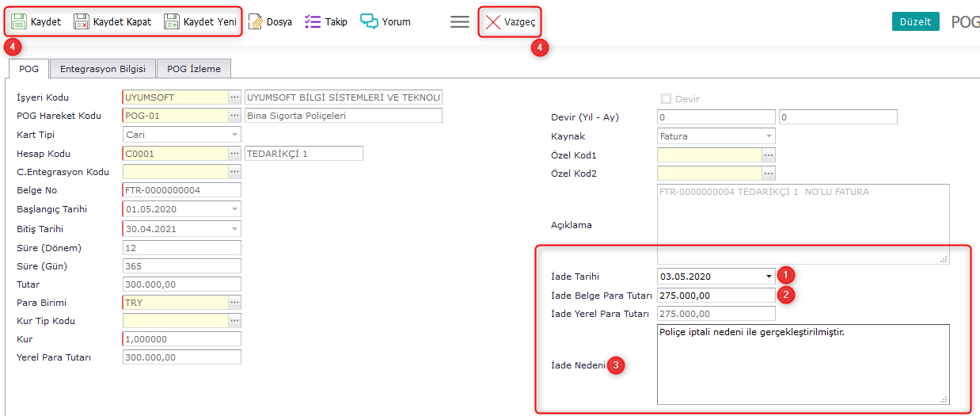The width and height of the screenshot is (980, 416).
Task: Click the green Düzelt button
Action: (x=915, y=22)
